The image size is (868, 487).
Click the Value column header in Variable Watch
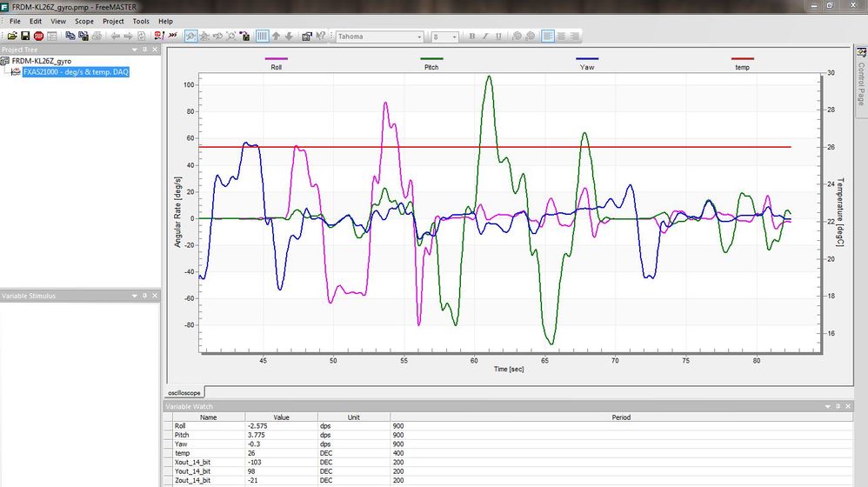(x=281, y=417)
